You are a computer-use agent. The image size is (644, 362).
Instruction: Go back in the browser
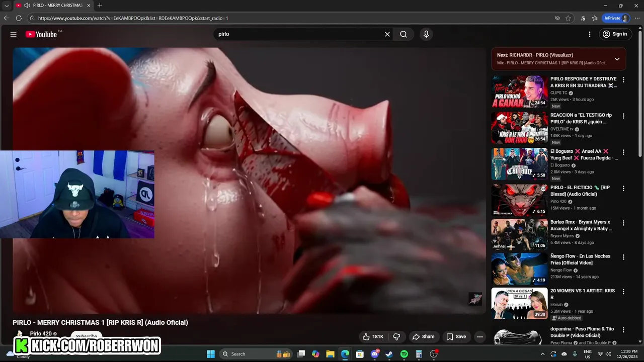click(7, 18)
